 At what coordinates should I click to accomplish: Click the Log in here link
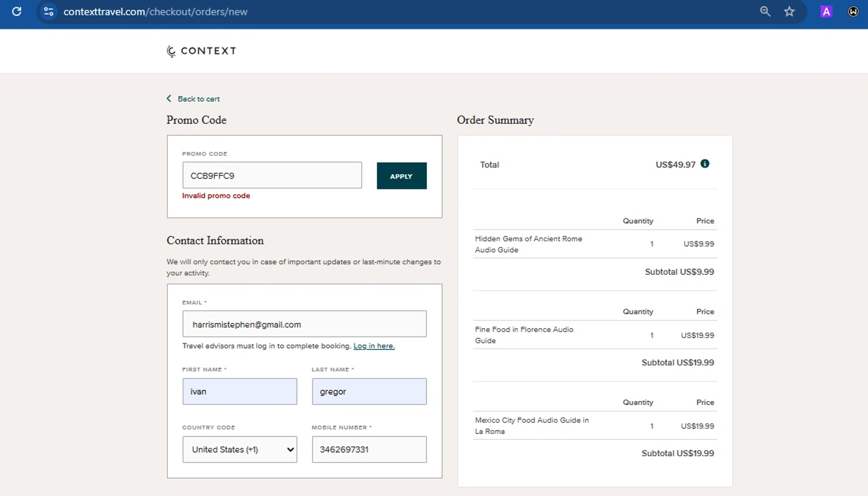tap(374, 346)
